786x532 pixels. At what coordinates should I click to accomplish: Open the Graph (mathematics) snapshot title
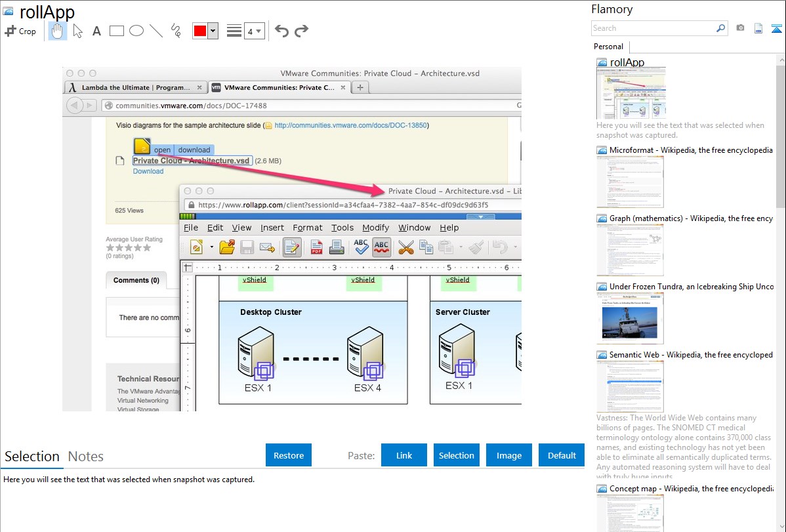click(x=691, y=218)
